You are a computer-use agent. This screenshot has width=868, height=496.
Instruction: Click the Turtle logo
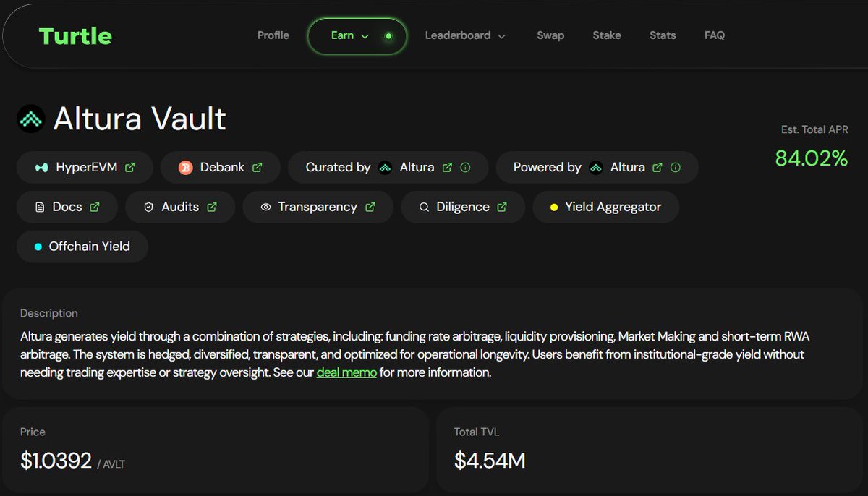pyautogui.click(x=75, y=36)
